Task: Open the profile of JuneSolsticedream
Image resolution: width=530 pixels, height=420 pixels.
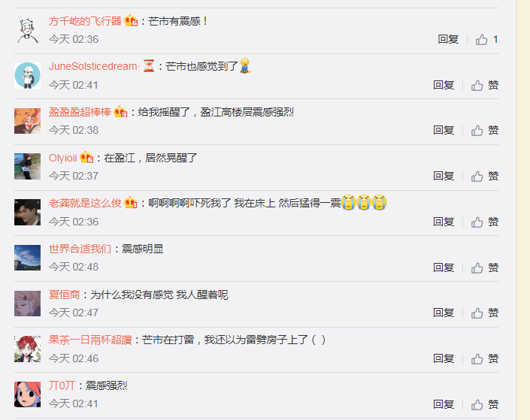Action: [93, 66]
